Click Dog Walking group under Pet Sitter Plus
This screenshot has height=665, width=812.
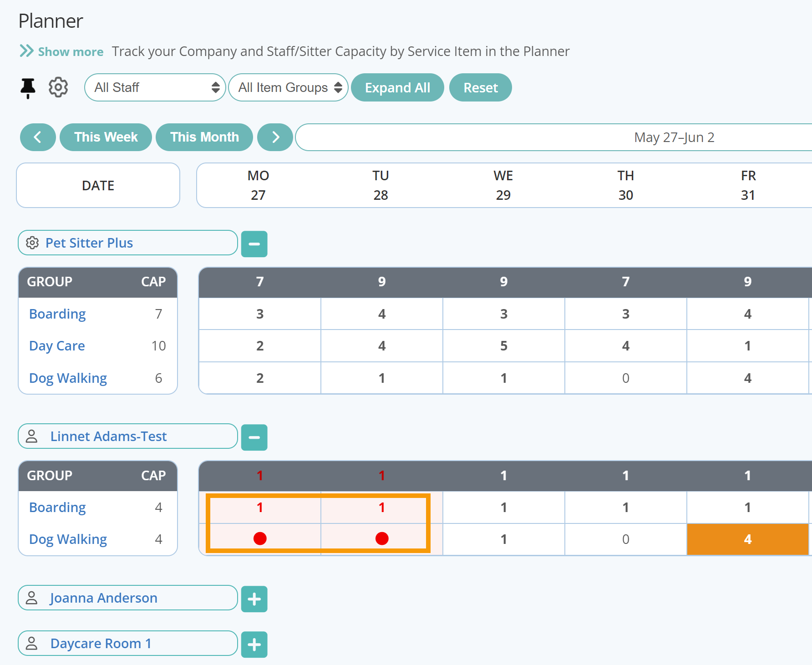point(68,378)
